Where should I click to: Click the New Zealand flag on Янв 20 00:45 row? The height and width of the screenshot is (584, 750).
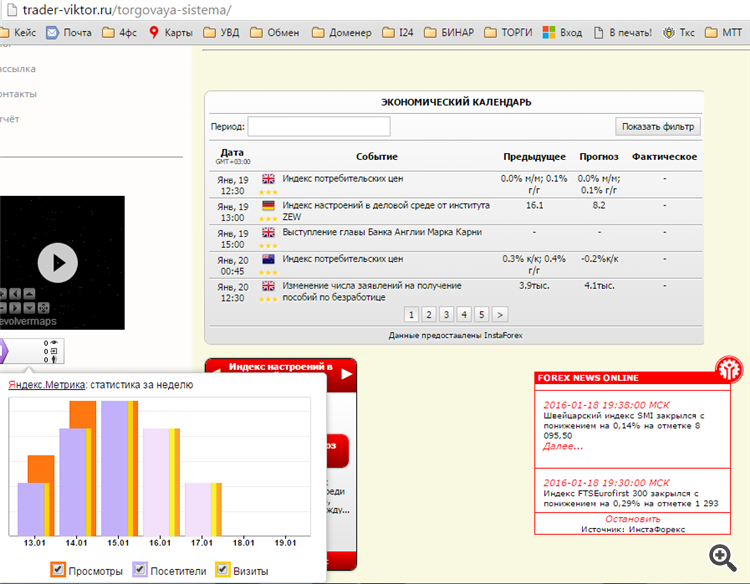(x=268, y=259)
